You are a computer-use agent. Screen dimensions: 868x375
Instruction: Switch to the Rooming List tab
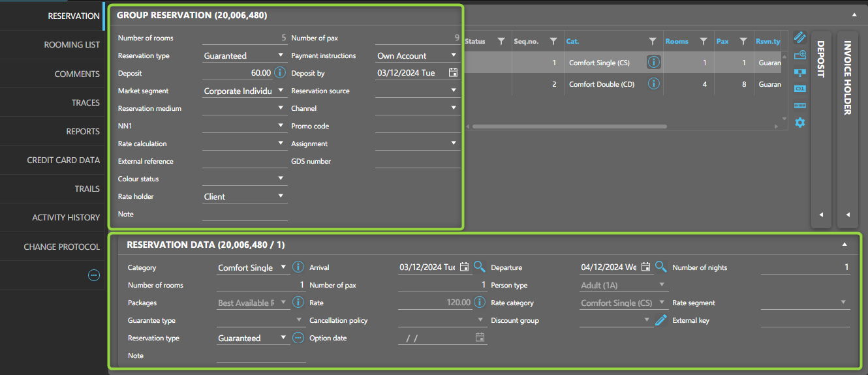pyautogui.click(x=72, y=45)
